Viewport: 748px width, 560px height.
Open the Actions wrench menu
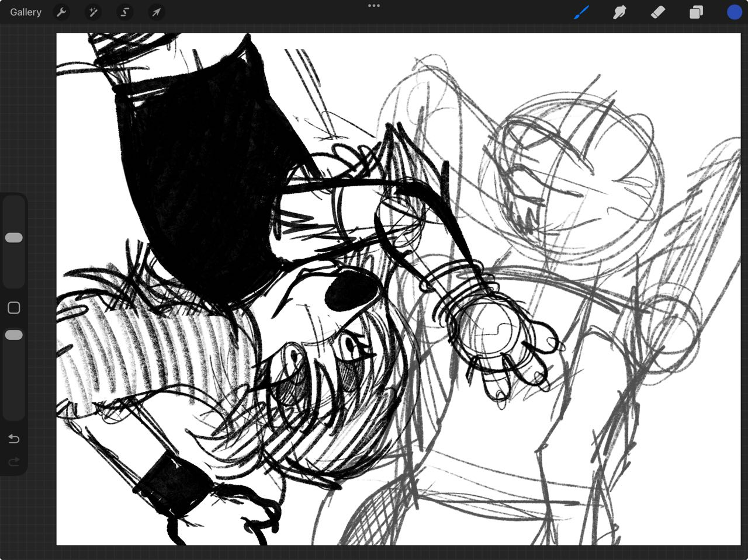[x=61, y=12]
